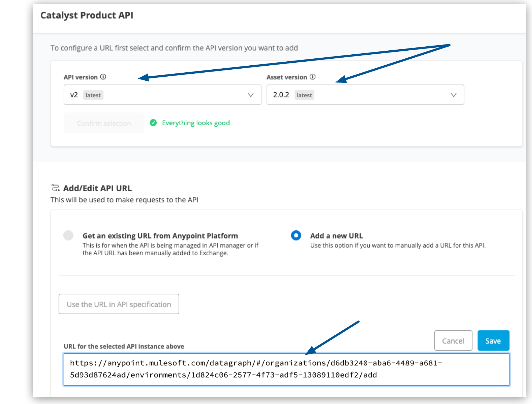Screen dimensions: 532x404
Task: Click the API version info icon
Action: tap(103, 77)
